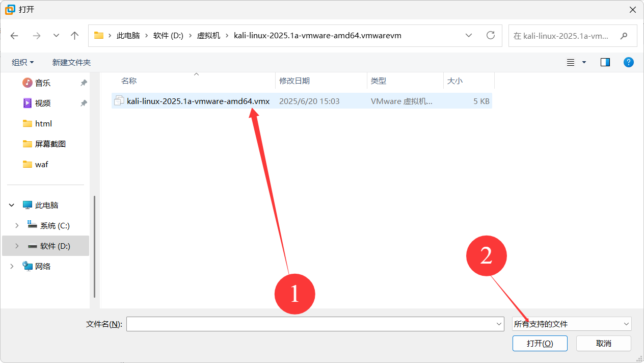Open the waf folder in sidebar
The height and width of the screenshot is (363, 644).
(x=42, y=164)
